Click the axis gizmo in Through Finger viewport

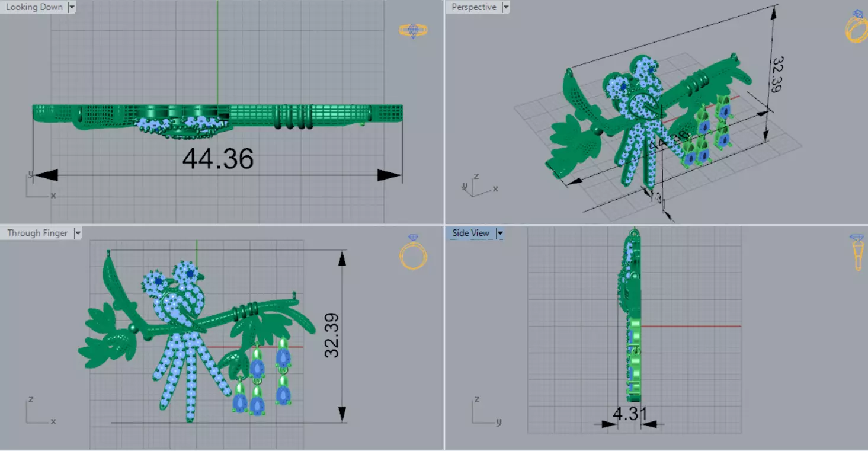pyautogui.click(x=40, y=411)
